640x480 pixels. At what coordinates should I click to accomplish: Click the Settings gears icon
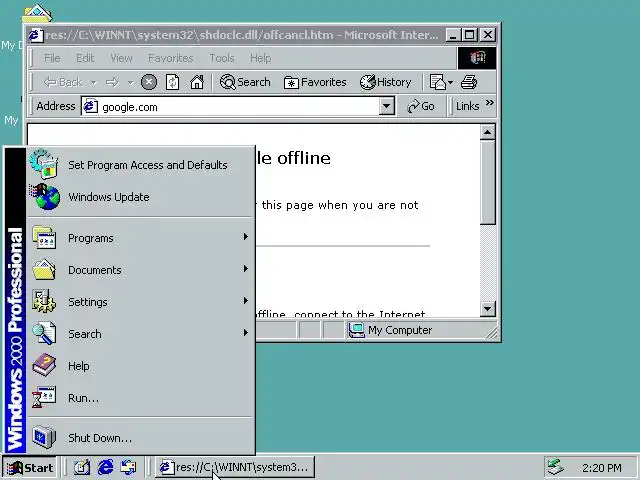tap(44, 301)
